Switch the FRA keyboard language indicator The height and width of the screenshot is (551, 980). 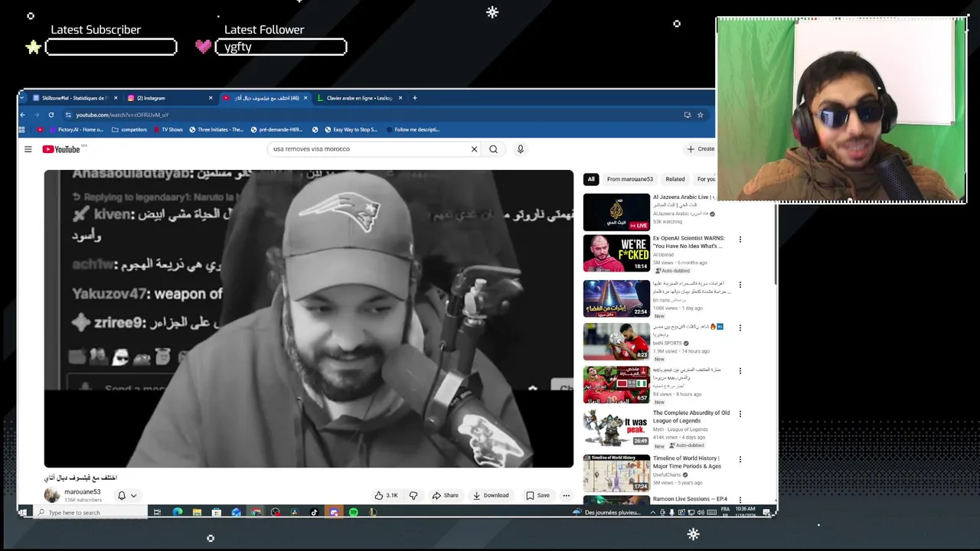(725, 512)
